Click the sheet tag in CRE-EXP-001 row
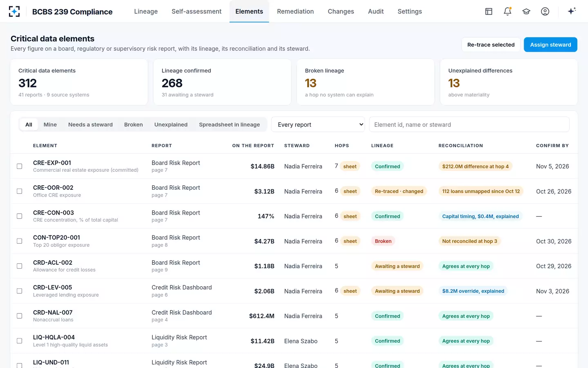588x368 pixels. coord(350,166)
